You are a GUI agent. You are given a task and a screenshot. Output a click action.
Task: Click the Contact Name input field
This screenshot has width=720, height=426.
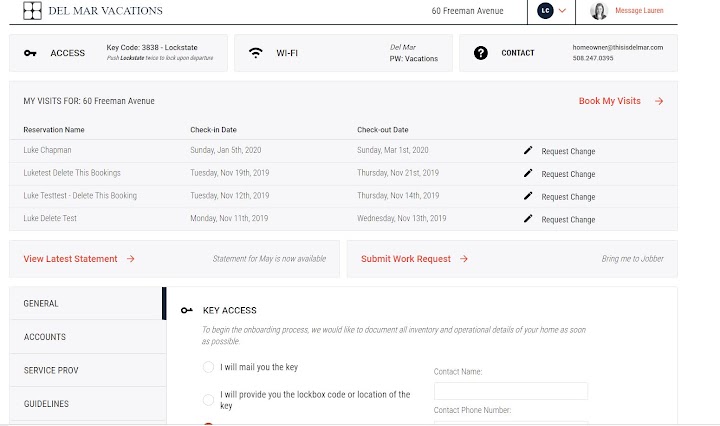511,391
